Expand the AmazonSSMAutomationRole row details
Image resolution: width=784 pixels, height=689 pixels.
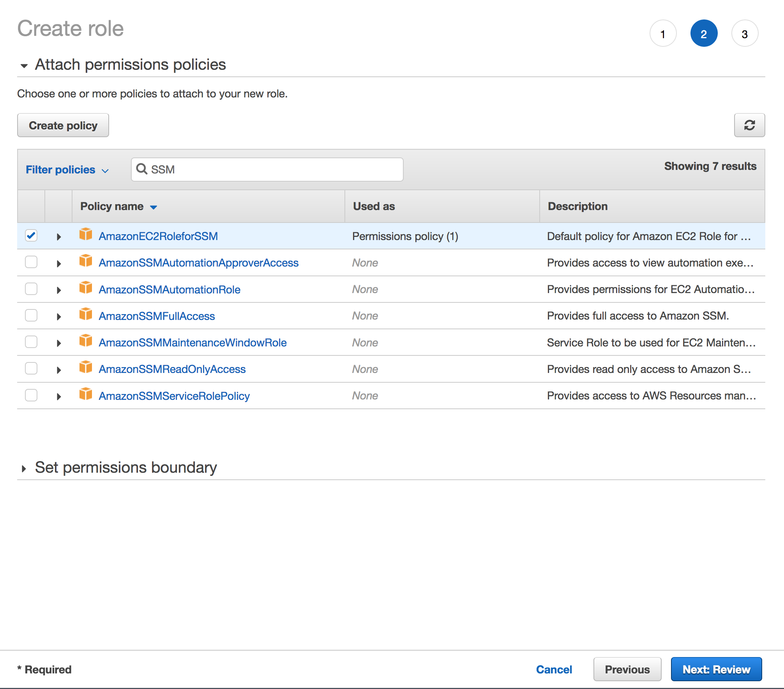tap(59, 290)
